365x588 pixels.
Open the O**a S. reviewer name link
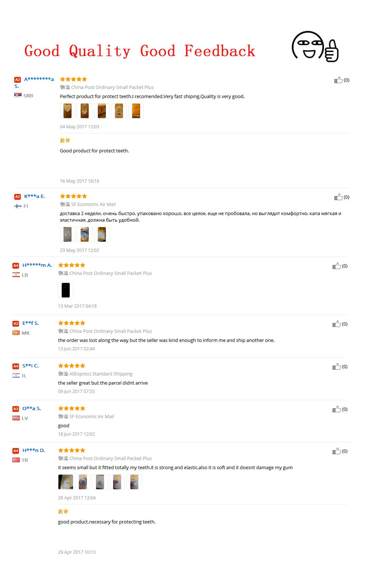pos(32,408)
